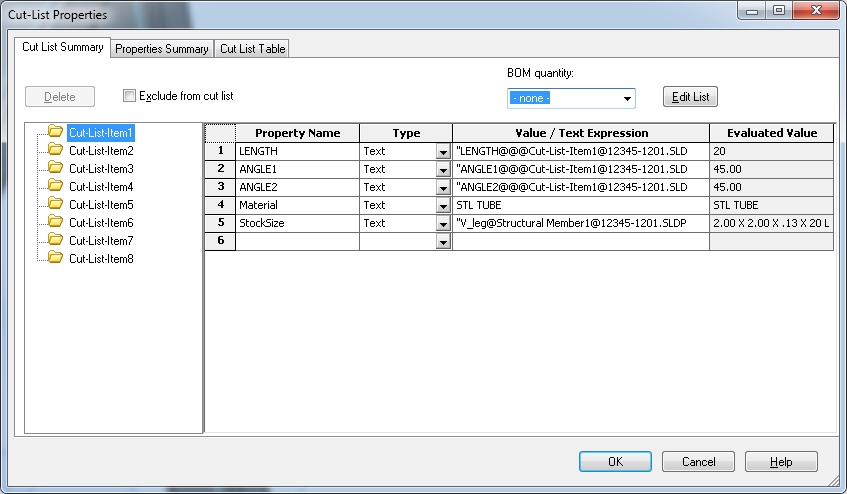The image size is (847, 494).
Task: Click the Delete button
Action: pyautogui.click(x=60, y=97)
